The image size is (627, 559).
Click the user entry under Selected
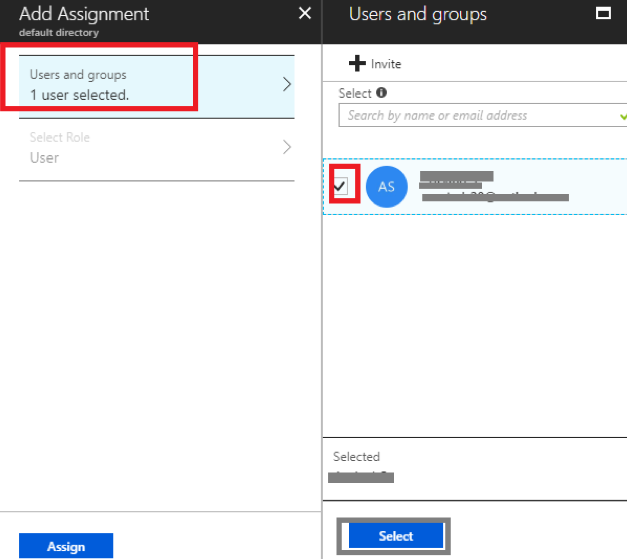click(x=362, y=476)
